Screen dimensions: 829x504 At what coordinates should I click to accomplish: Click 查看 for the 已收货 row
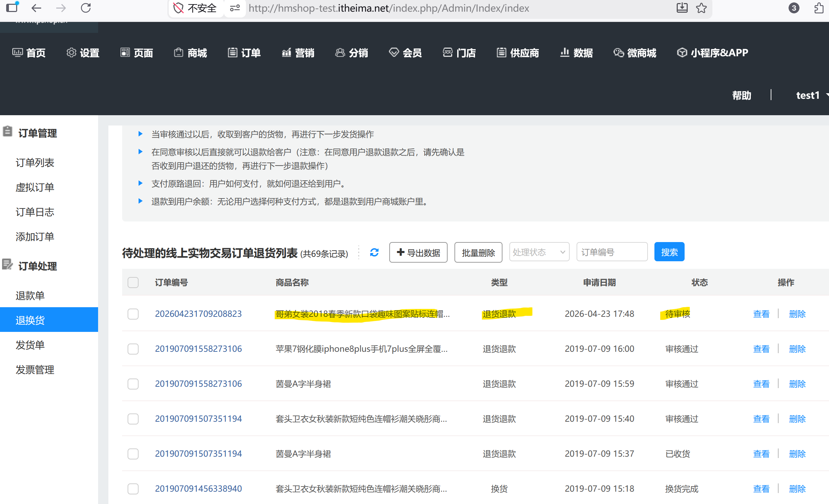(x=761, y=454)
